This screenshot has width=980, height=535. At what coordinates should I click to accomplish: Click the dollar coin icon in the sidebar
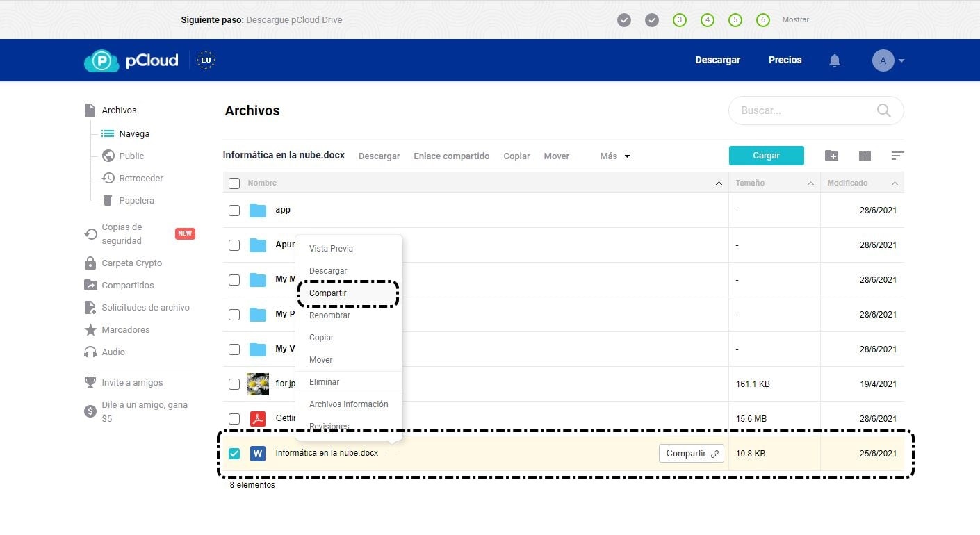90,411
